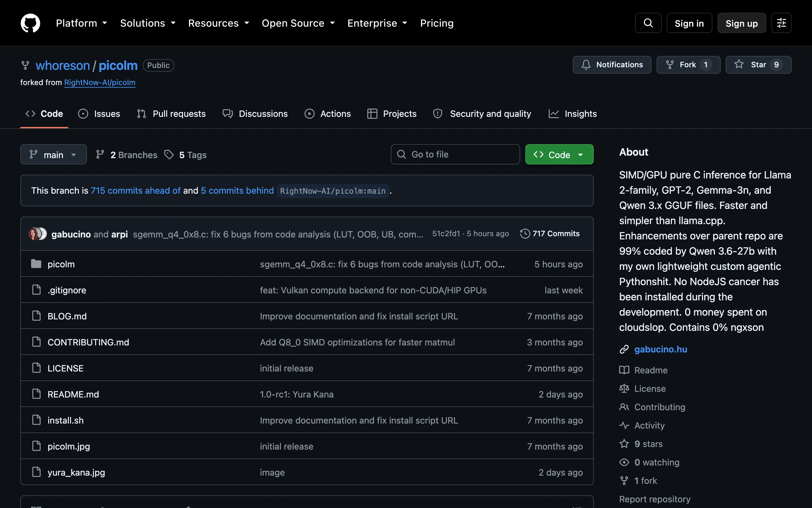This screenshot has height=508, width=812.
Task: Click the people icon beside Contributing
Action: (x=624, y=407)
